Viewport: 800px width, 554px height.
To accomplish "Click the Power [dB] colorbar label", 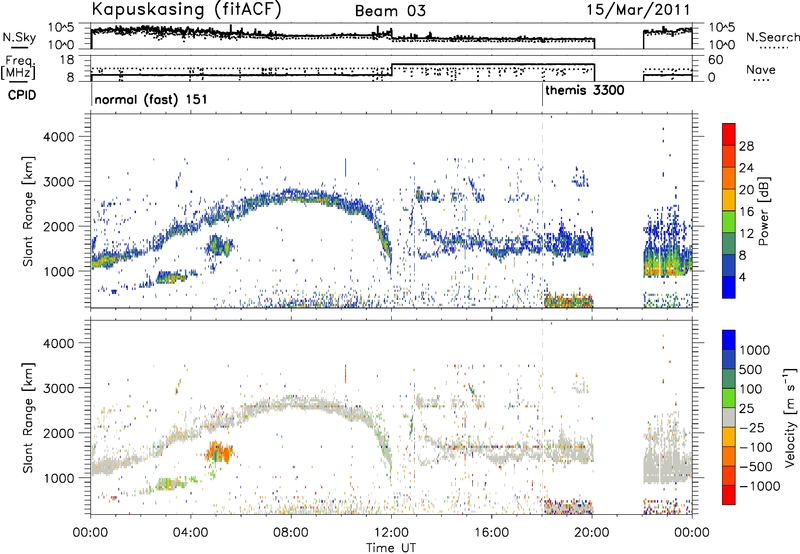I will point(763,211).
